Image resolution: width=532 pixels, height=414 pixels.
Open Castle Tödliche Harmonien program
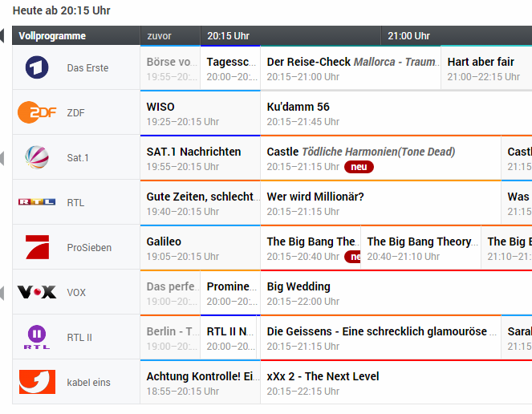pos(380,158)
